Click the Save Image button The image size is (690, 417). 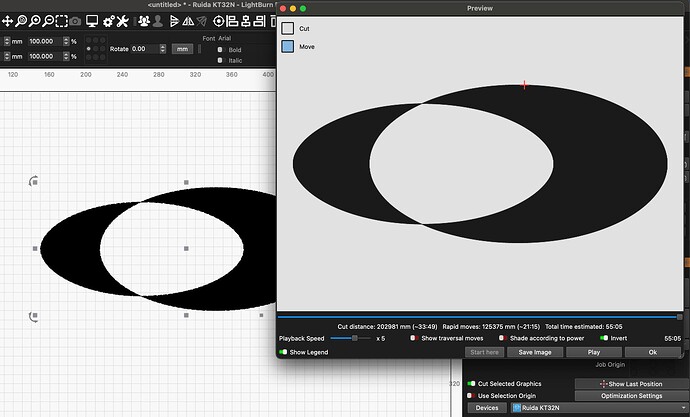pyautogui.click(x=535, y=352)
